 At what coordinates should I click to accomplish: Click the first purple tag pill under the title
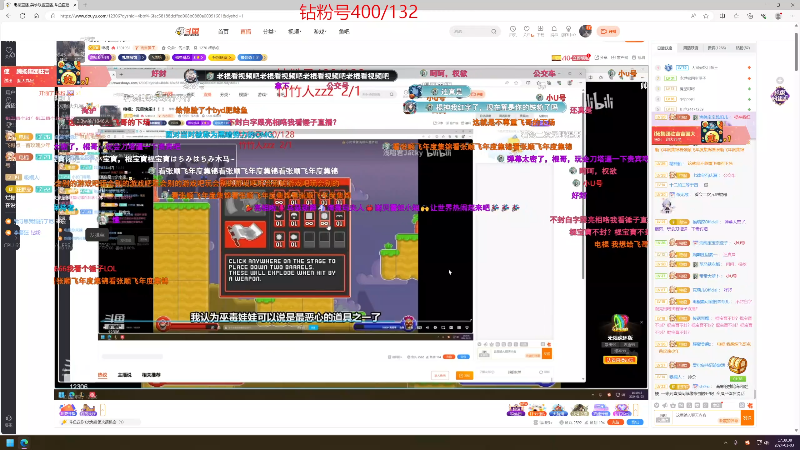click(101, 58)
